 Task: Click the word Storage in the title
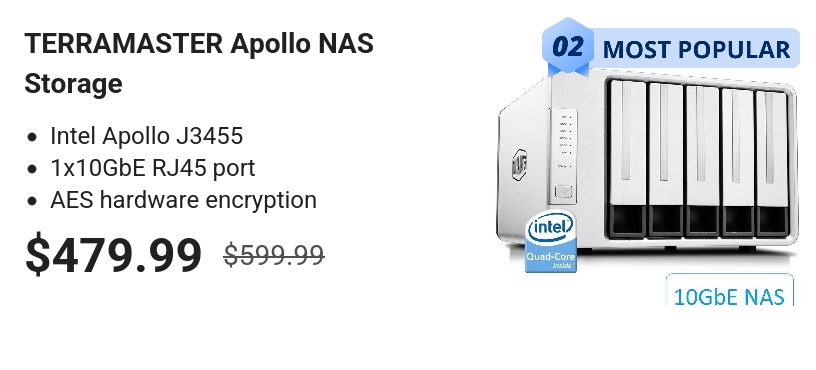(73, 84)
